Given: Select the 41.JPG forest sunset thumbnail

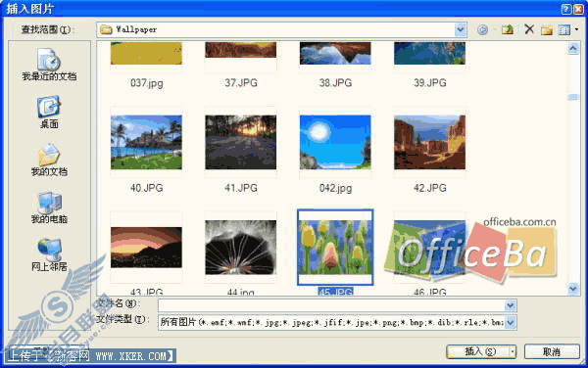Looking at the screenshot, I should pyautogui.click(x=241, y=142).
